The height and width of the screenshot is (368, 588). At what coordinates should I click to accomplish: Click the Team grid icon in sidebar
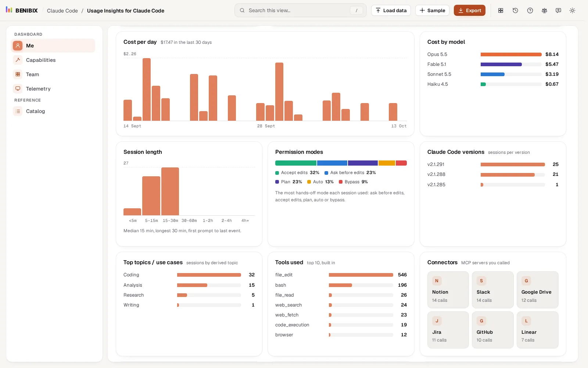(18, 74)
